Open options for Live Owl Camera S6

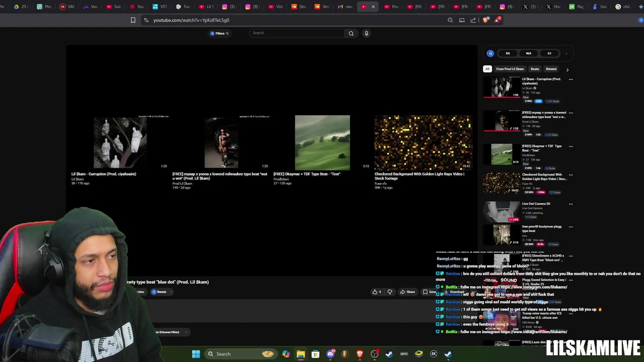(x=571, y=204)
